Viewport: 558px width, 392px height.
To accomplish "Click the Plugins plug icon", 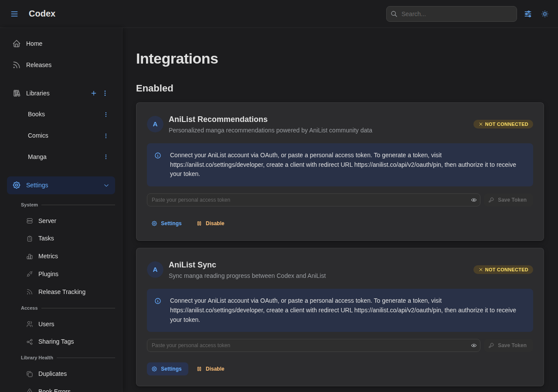I will [30, 274].
